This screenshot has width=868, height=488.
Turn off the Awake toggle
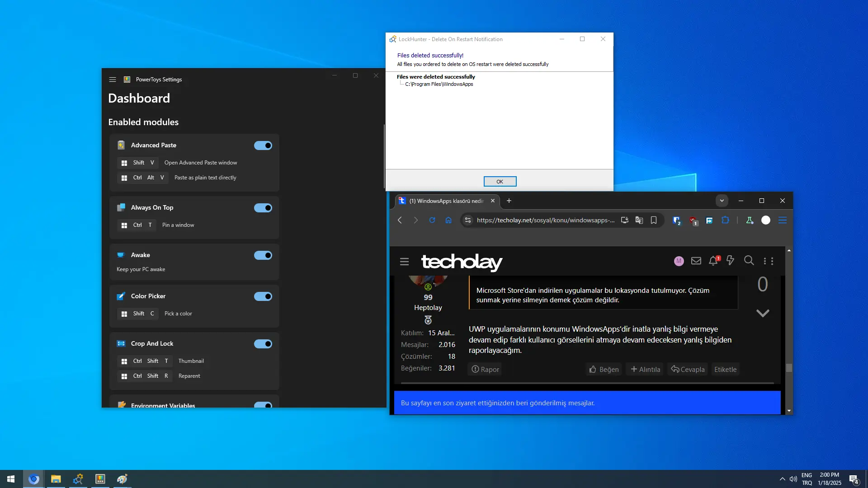pos(263,255)
